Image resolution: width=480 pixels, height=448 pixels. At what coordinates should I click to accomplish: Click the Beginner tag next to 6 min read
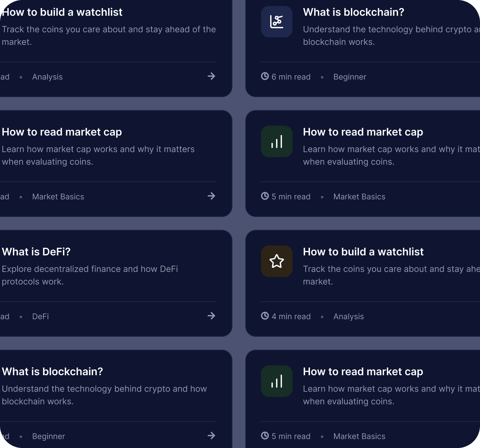pos(350,77)
